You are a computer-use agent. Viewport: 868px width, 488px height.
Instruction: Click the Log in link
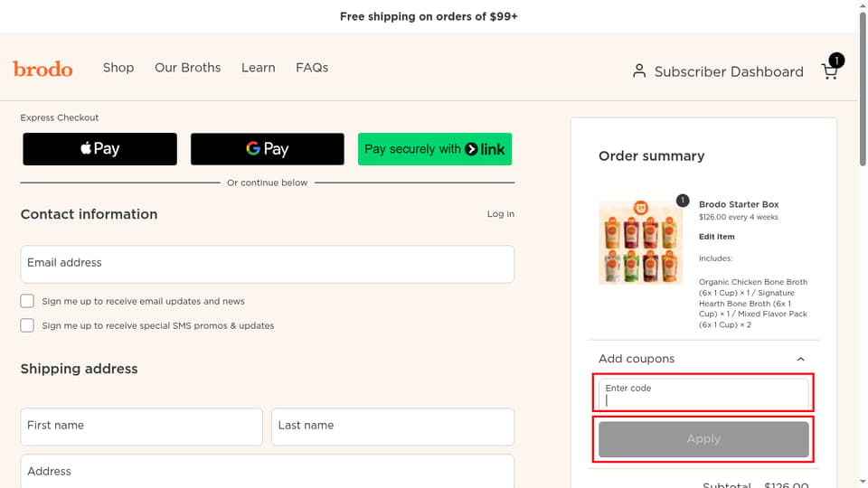click(x=500, y=213)
